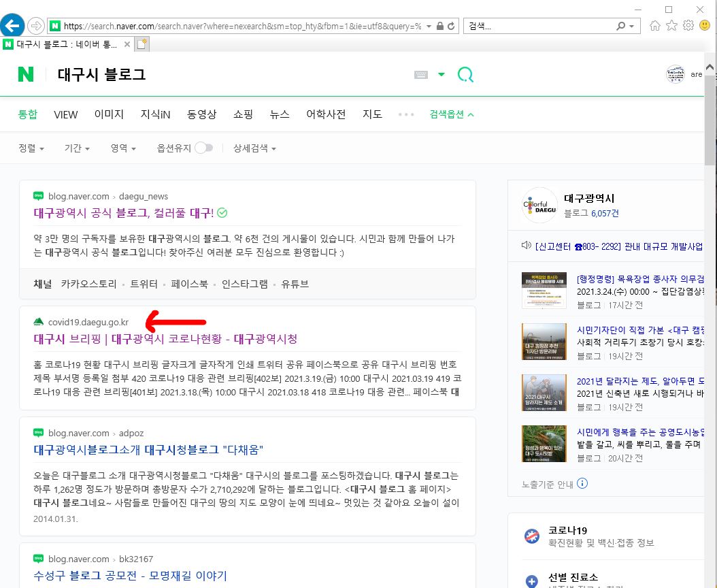Open the address bar history dropdown arrow
This screenshot has width=717, height=588.
pos(429,26)
